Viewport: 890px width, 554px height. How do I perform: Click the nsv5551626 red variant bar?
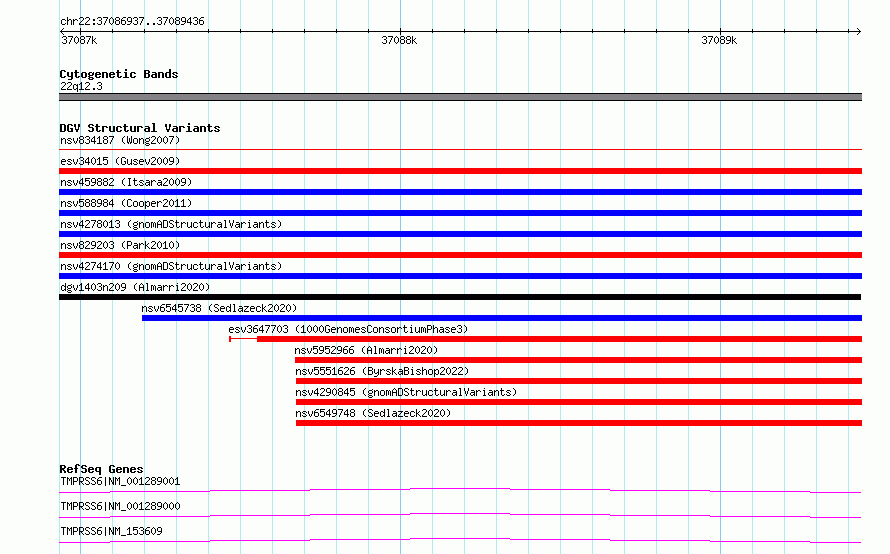pos(579,381)
